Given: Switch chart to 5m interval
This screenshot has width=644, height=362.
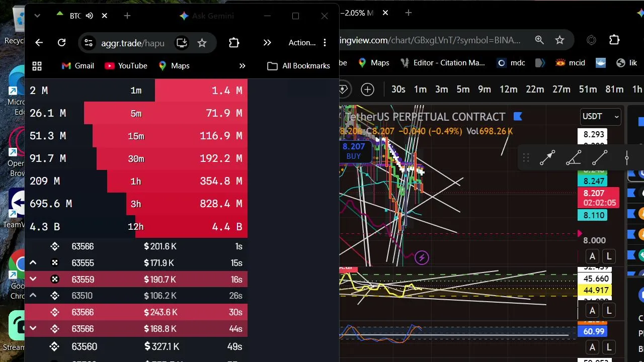Looking at the screenshot, I should (463, 89).
